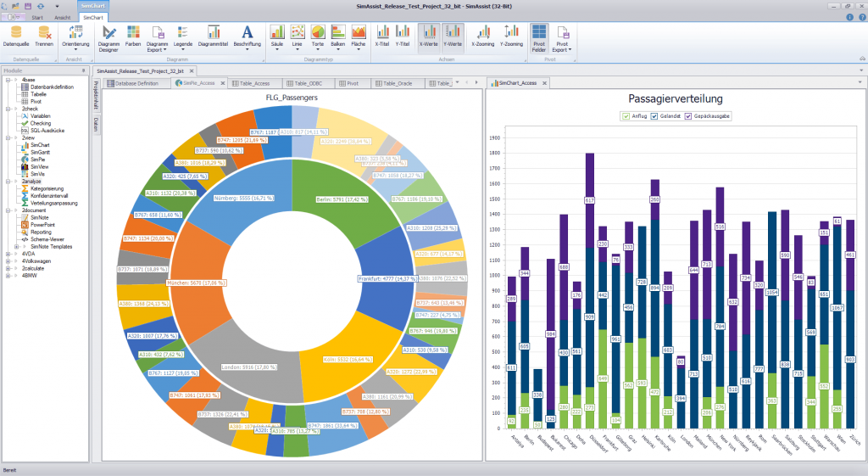Toggle the X-Werte axis values button
Screen dimensions: 868x476
point(428,36)
